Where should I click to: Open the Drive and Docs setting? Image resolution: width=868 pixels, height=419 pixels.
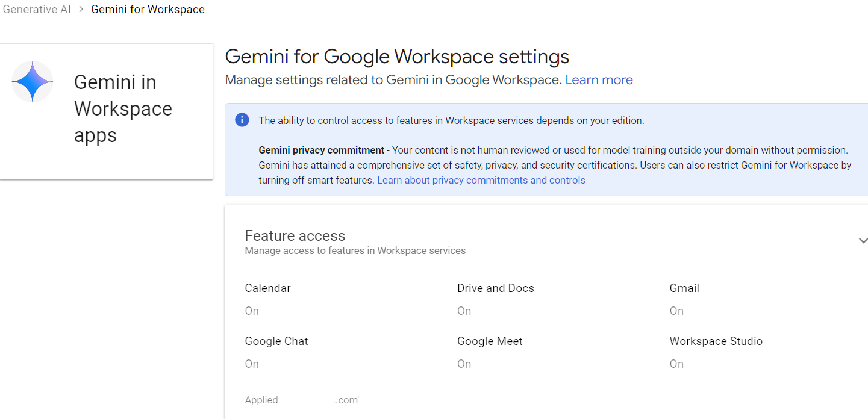pos(495,288)
